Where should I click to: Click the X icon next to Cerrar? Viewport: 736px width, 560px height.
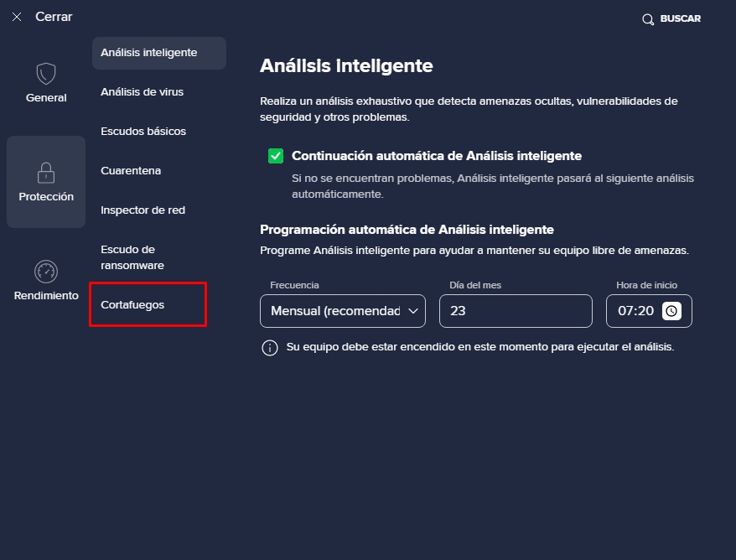coord(17,17)
